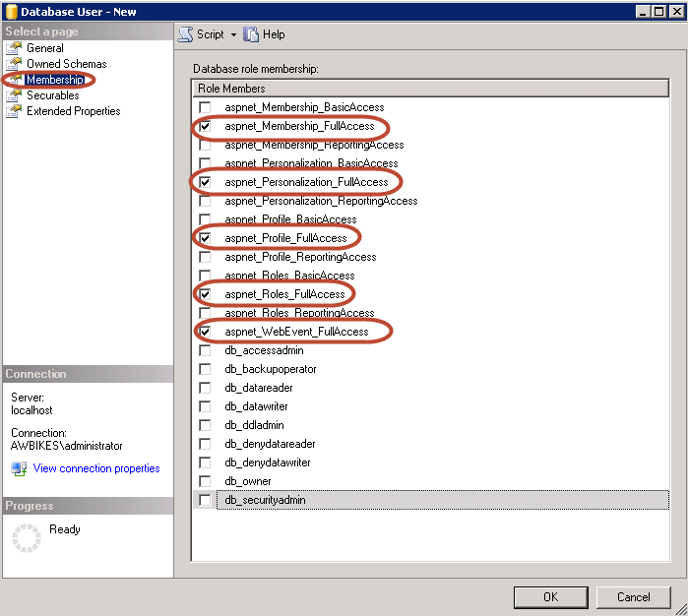Screen dimensions: 688x616
Task: Open the General page
Action: 44,48
